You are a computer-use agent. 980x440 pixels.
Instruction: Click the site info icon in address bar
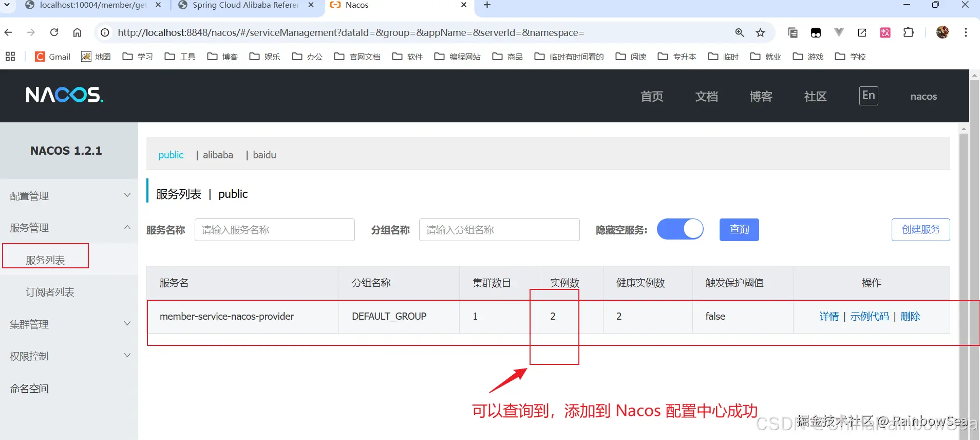coord(105,32)
